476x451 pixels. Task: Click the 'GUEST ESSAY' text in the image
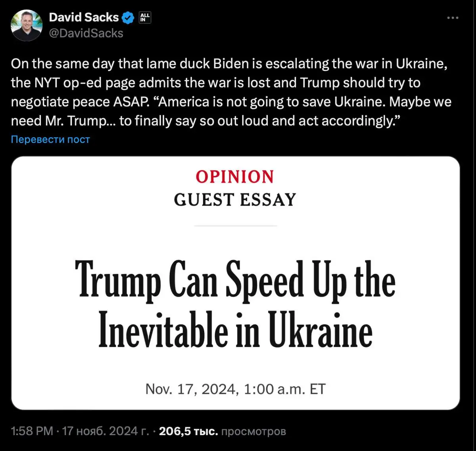(234, 200)
